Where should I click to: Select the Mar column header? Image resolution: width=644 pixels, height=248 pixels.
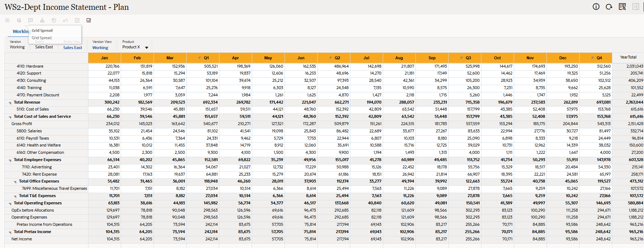tap(170, 58)
